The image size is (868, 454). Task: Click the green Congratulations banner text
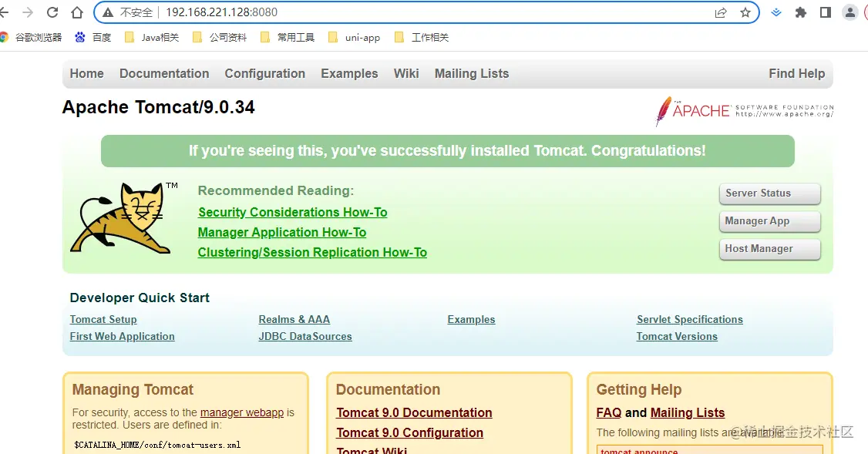coord(447,150)
